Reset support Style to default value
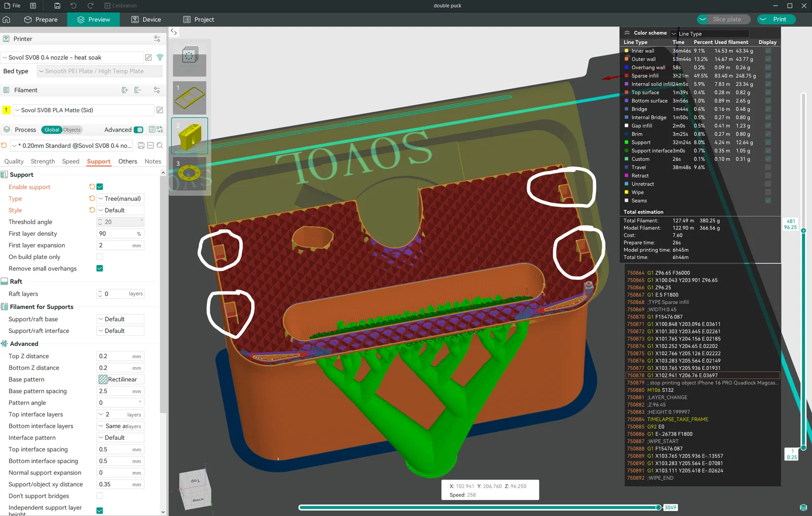Screen dimensions: 812x516 coord(92,210)
